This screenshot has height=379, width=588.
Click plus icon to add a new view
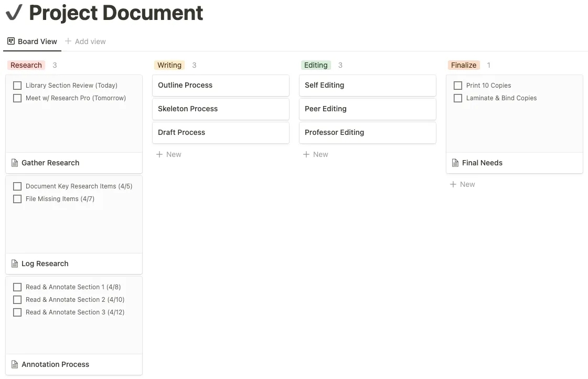(68, 41)
